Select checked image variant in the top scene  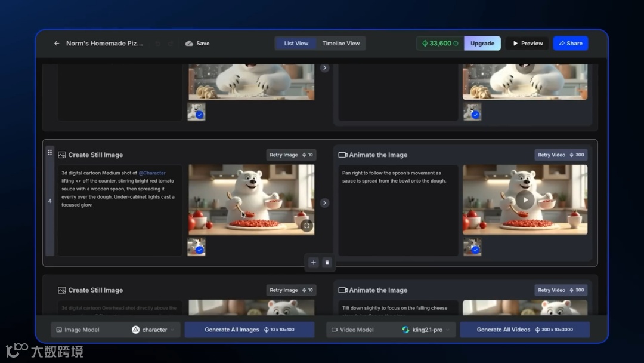click(x=196, y=112)
